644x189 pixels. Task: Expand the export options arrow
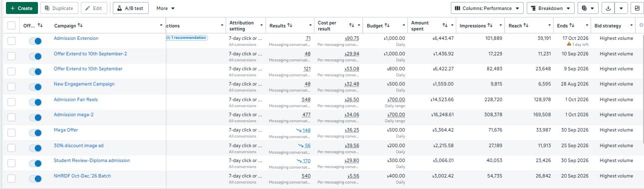coord(621,8)
